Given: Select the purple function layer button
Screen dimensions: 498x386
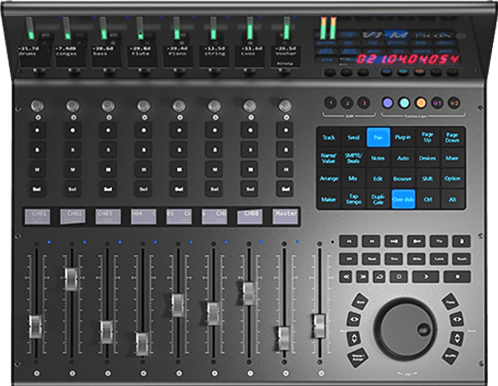Looking at the screenshot, I should point(387,103).
